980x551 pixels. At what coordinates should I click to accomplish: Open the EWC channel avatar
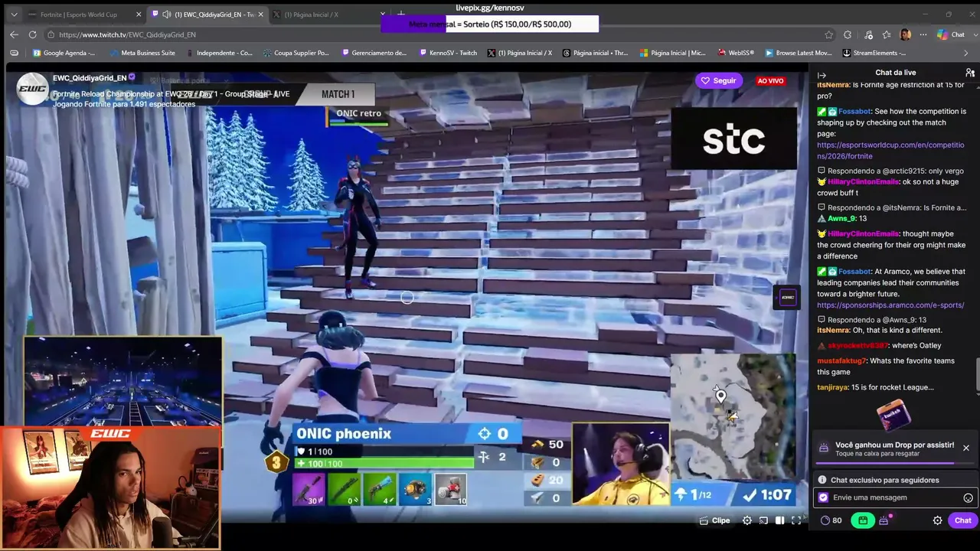pyautogui.click(x=33, y=89)
